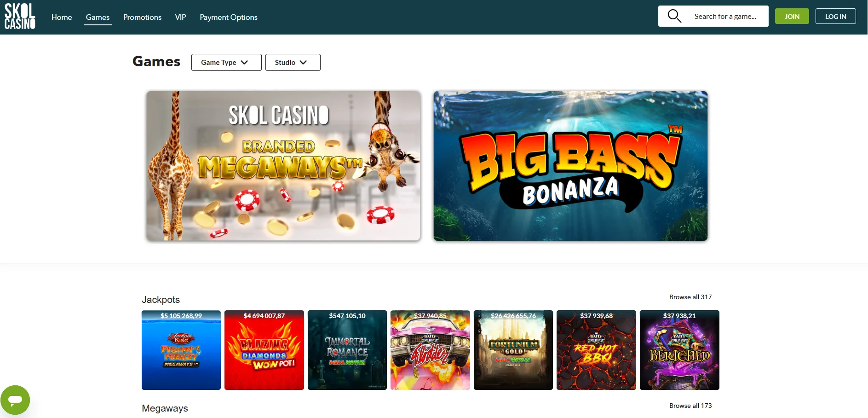Click the Games page heading
This screenshot has width=868, height=418.
tap(156, 61)
